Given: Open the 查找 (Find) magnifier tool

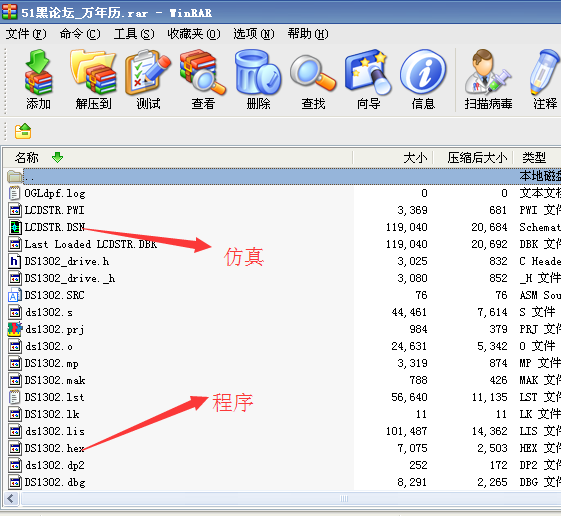Looking at the screenshot, I should pos(313,80).
